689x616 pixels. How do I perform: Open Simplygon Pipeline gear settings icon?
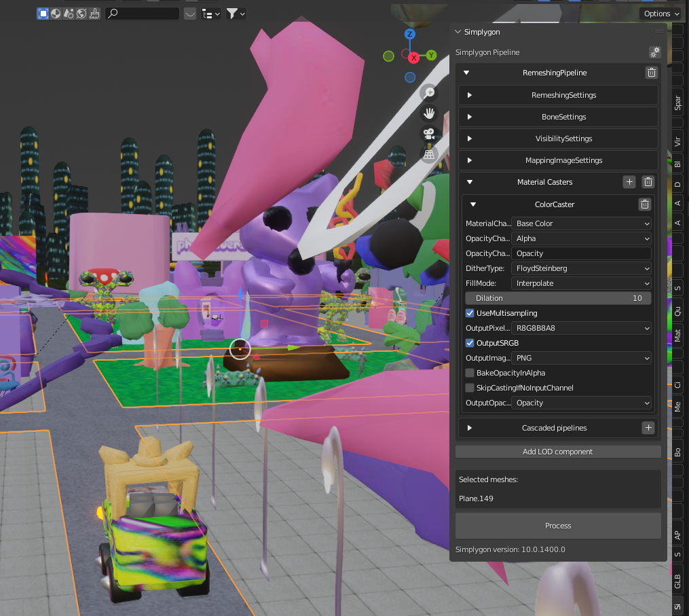[x=654, y=52]
